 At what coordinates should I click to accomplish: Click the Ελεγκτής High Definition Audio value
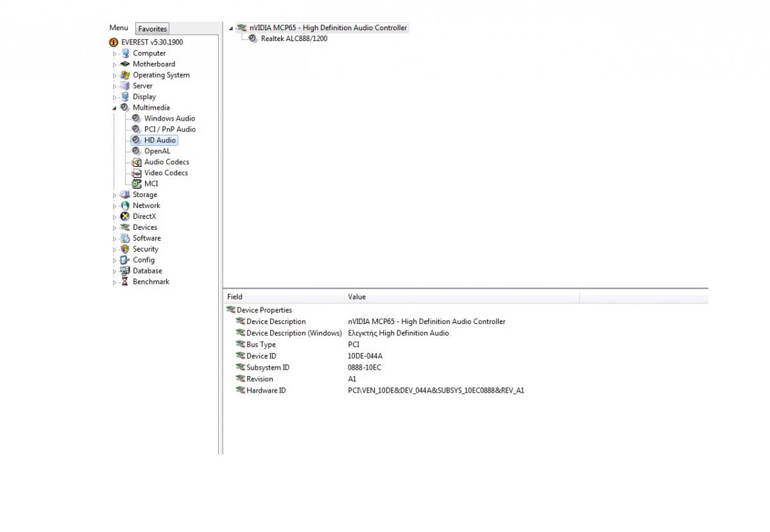pyautogui.click(x=398, y=333)
